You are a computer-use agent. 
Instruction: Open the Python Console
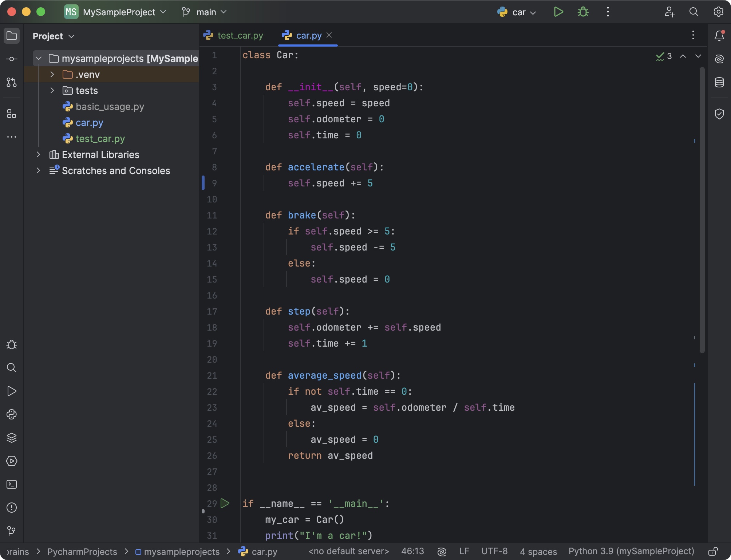pyautogui.click(x=11, y=414)
